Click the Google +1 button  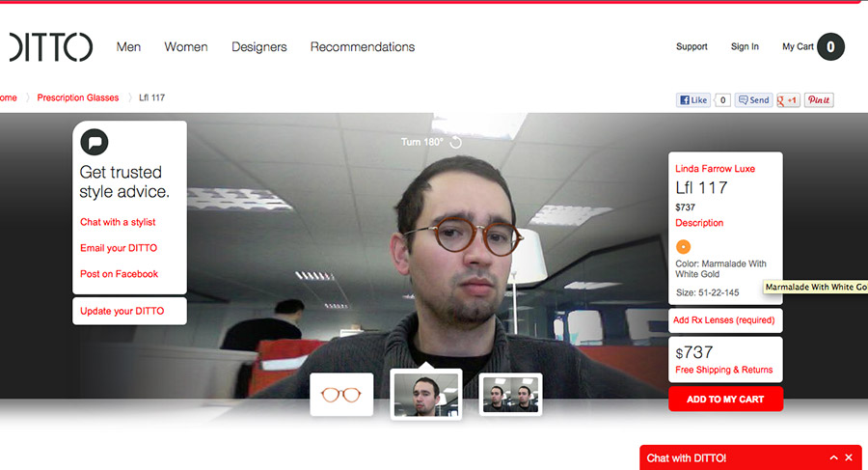(788, 99)
